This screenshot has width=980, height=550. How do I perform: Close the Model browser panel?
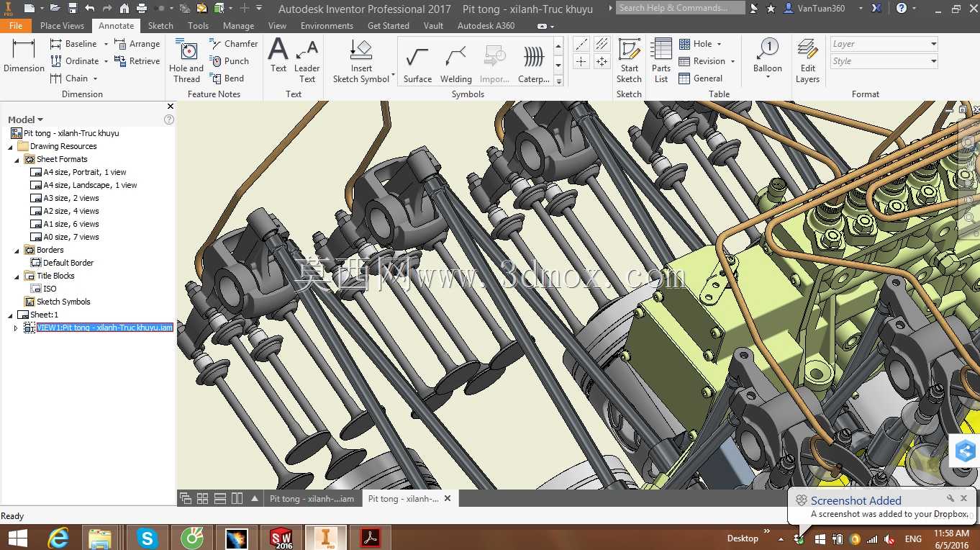pos(171,106)
